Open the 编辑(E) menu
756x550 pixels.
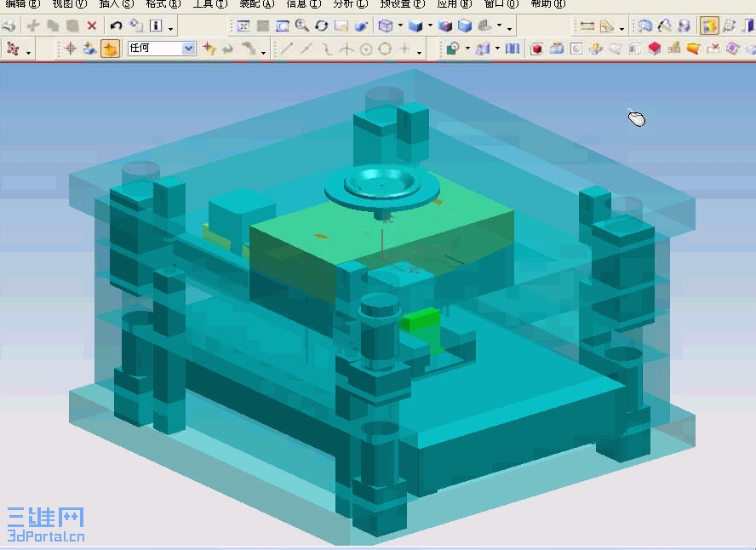pyautogui.click(x=23, y=4)
